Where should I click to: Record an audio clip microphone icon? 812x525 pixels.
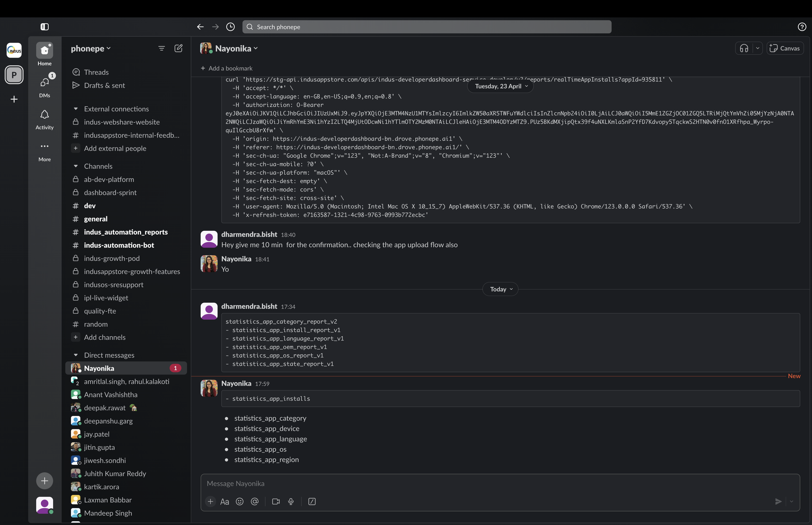click(x=291, y=501)
